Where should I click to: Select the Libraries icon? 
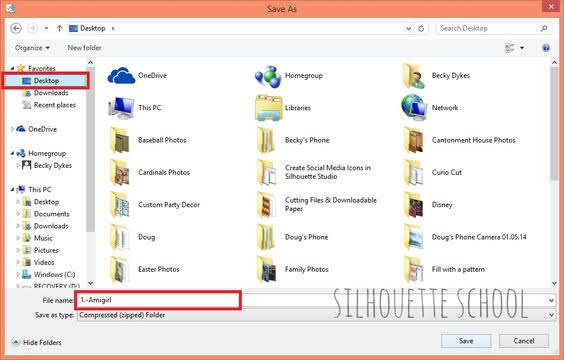268,108
